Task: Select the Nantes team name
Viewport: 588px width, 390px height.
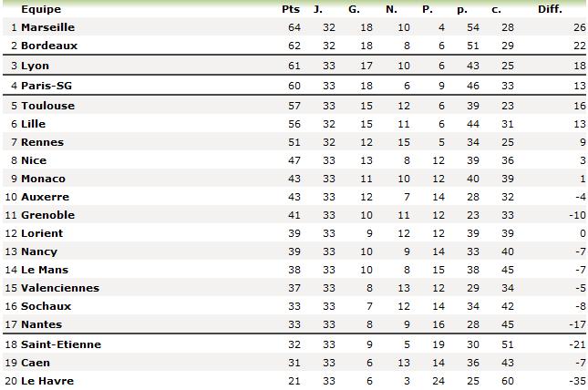Action: pos(41,324)
